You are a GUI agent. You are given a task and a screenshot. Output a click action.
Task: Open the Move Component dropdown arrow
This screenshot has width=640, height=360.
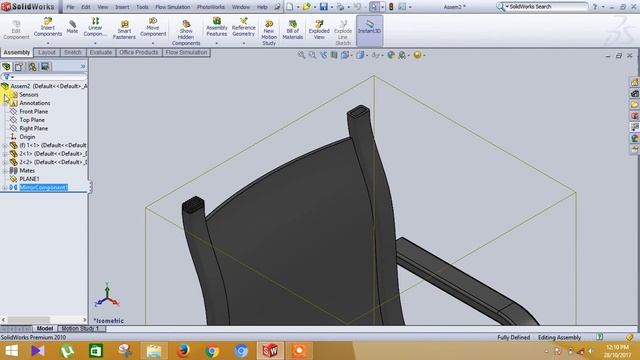pyautogui.click(x=153, y=43)
